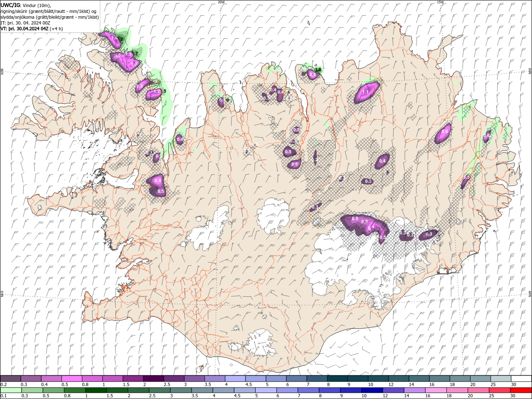532x399 pixels.
Task: Click the '20W' longitude label
Action: [221, 2]
